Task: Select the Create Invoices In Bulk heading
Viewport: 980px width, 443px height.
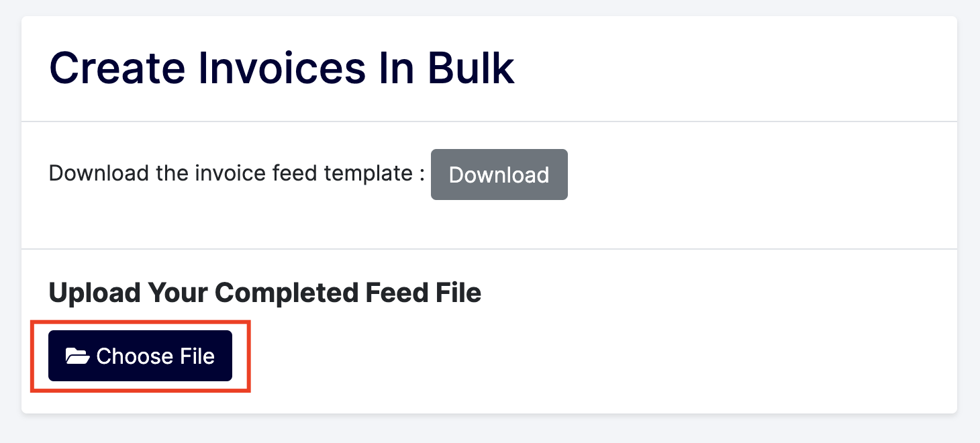Action: pyautogui.click(x=282, y=68)
